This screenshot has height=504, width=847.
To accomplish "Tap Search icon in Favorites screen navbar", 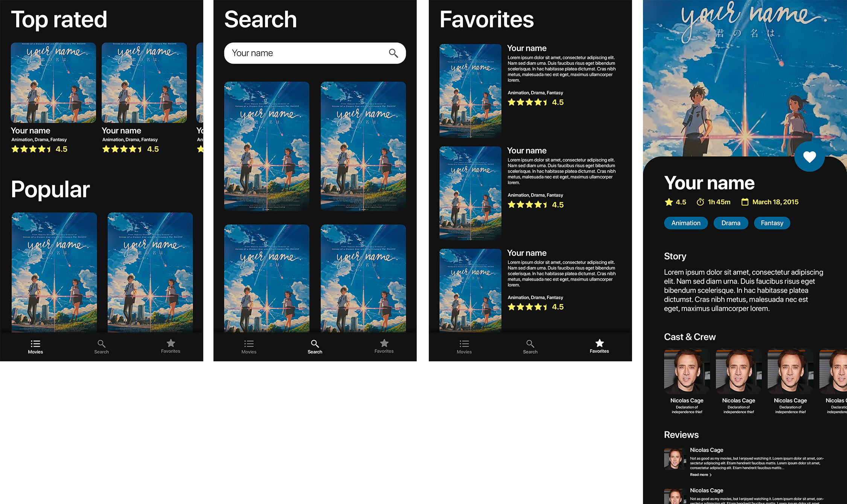I will [530, 344].
